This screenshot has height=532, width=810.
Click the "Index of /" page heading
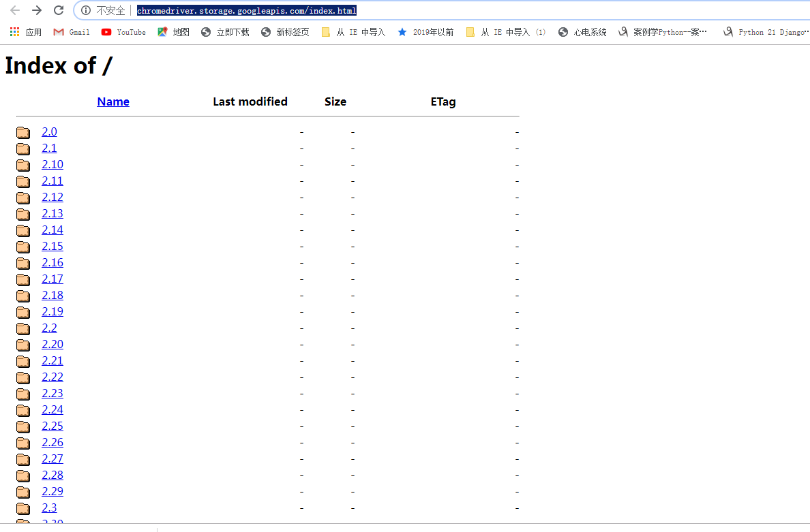pyautogui.click(x=59, y=65)
